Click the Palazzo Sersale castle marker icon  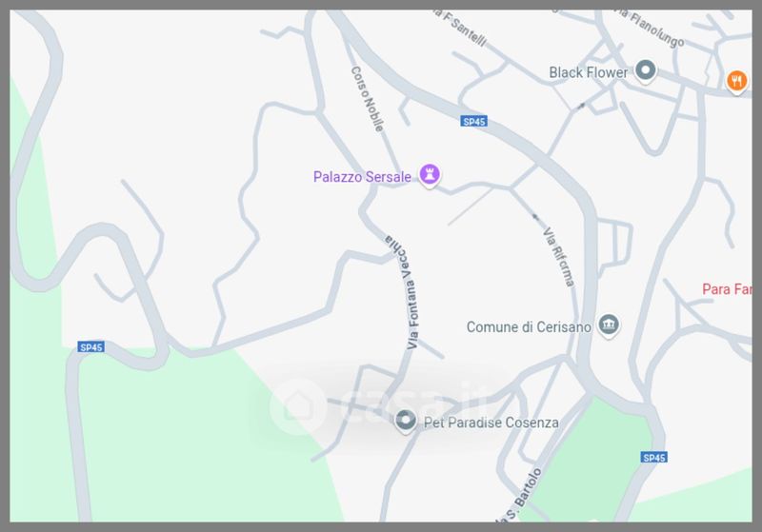click(430, 175)
